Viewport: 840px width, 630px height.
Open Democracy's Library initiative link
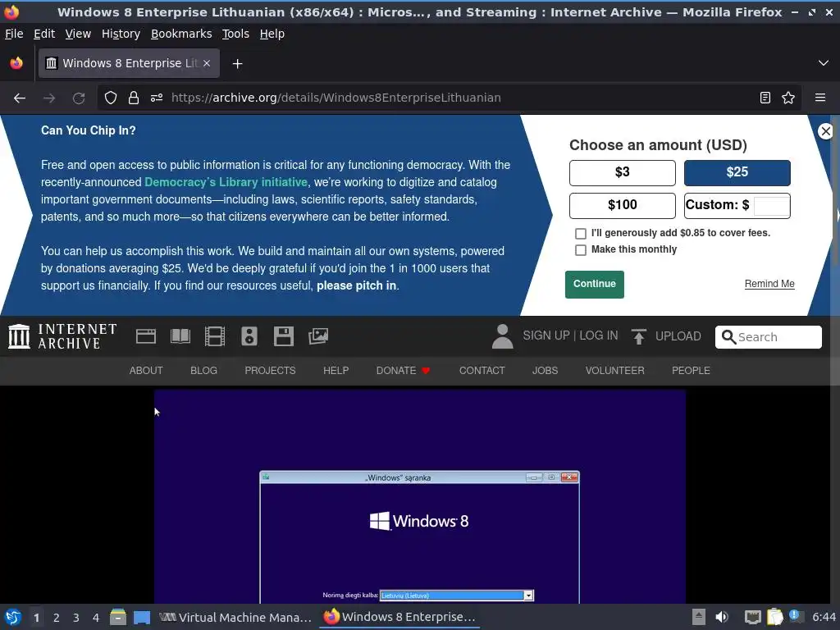click(226, 182)
